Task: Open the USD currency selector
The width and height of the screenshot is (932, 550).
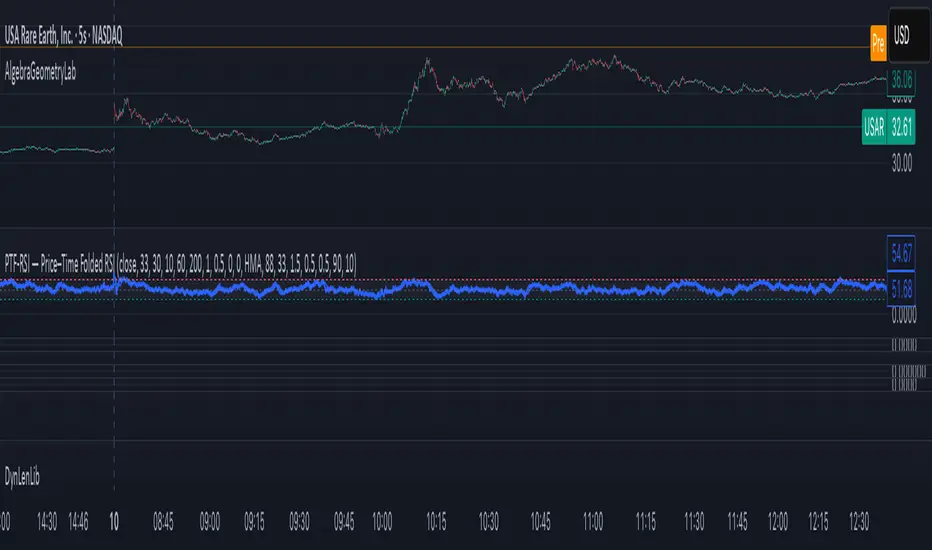Action: [x=909, y=36]
